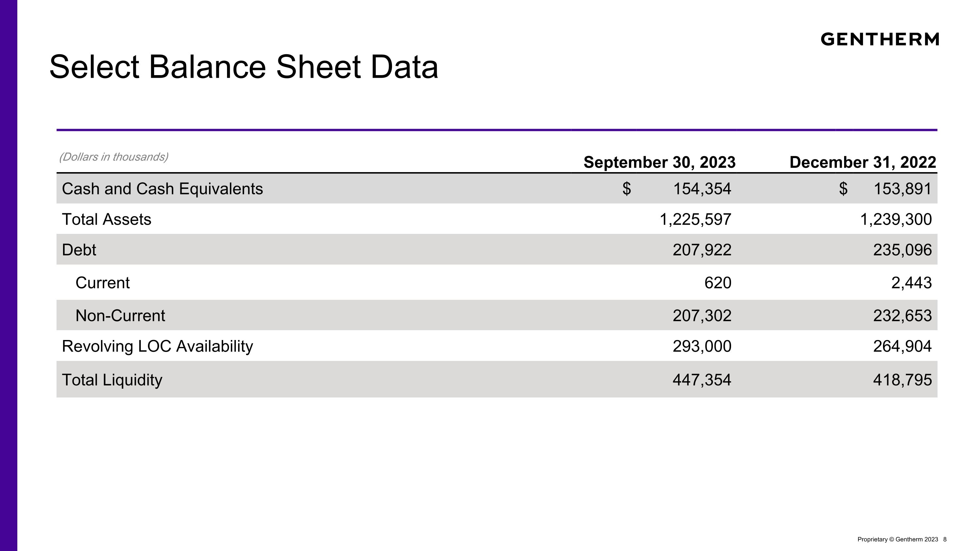Click the 1,225,597 total assets value

point(695,219)
